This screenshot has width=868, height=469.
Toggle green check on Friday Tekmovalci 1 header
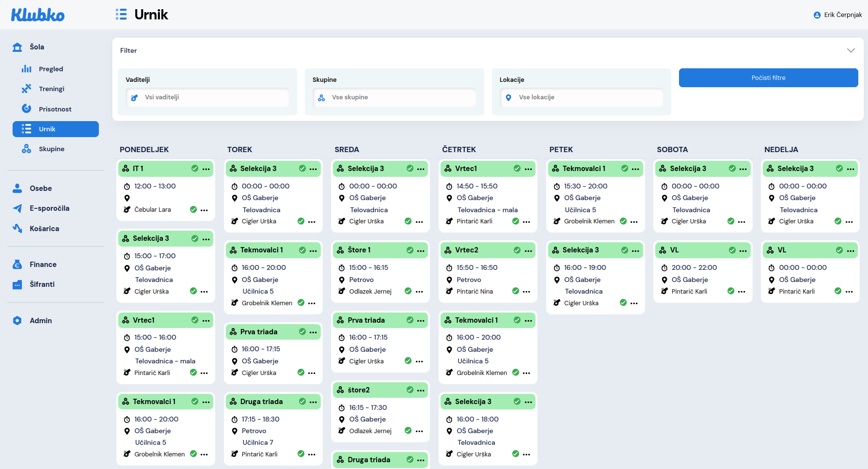(x=625, y=169)
